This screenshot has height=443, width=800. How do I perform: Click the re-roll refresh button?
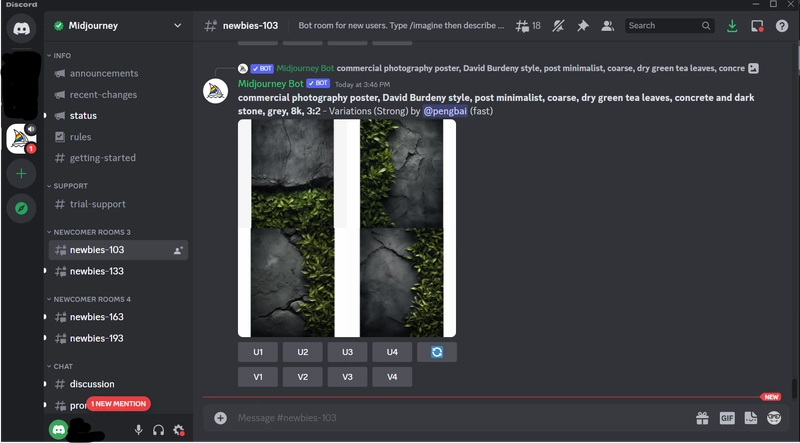pyautogui.click(x=437, y=352)
